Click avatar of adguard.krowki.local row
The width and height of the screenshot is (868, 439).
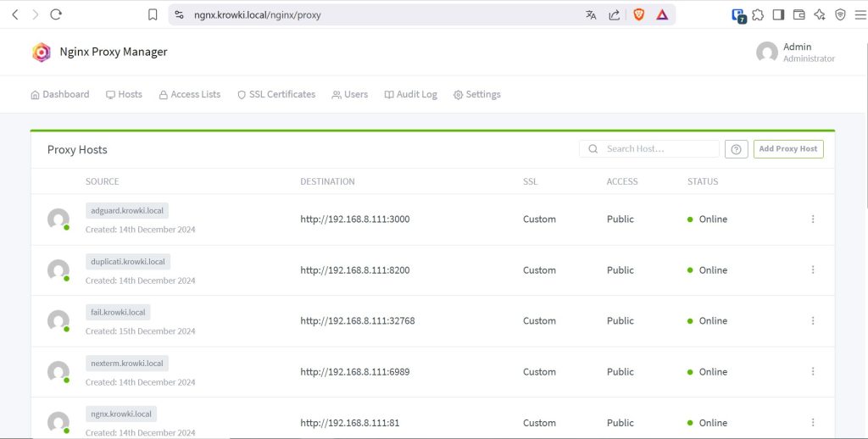[58, 219]
